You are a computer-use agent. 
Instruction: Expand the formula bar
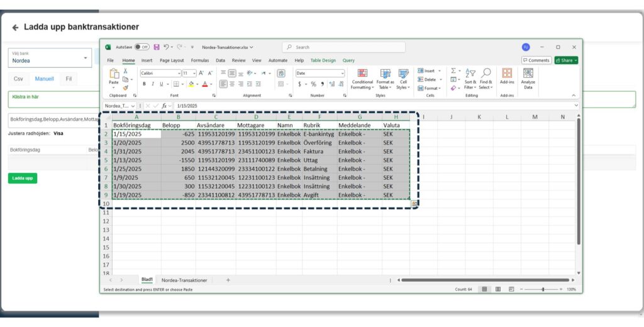576,106
